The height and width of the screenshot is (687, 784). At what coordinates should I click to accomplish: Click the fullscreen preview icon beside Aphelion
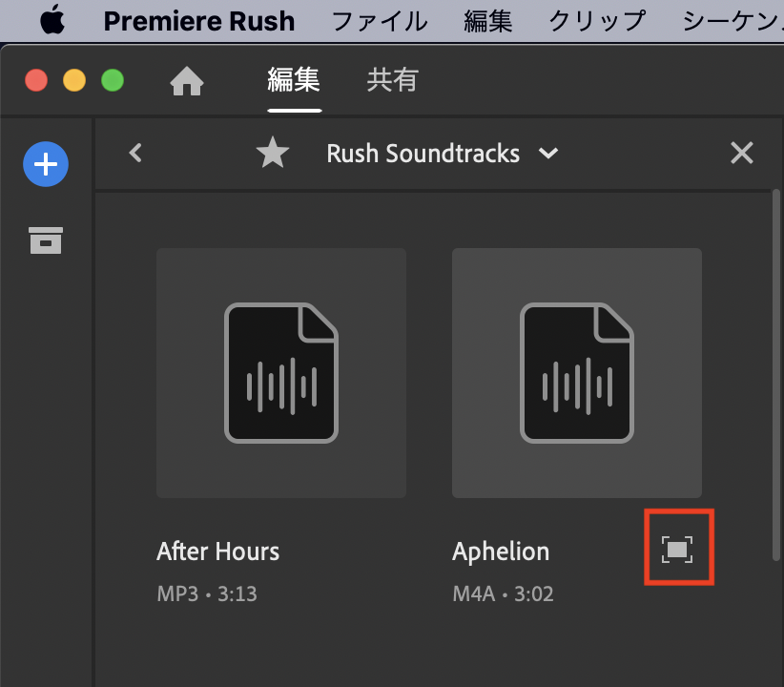click(x=678, y=549)
